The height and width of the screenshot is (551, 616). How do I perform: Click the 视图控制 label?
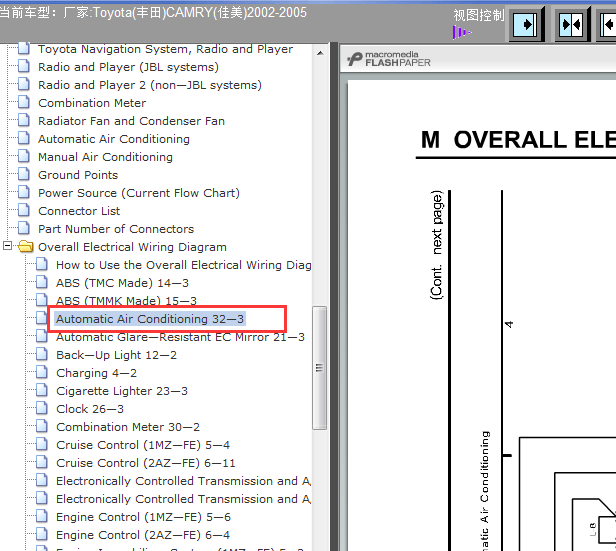coord(478,15)
